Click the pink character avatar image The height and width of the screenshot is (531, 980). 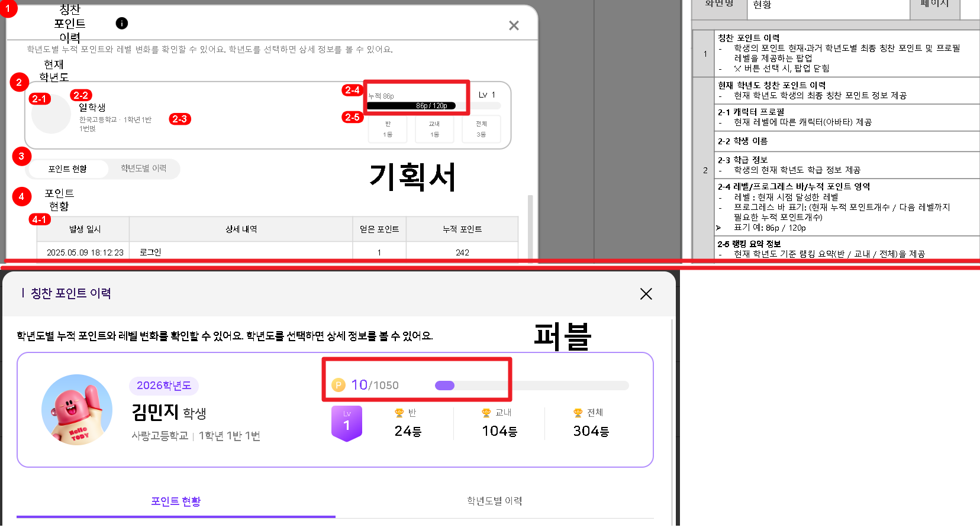[77, 409]
